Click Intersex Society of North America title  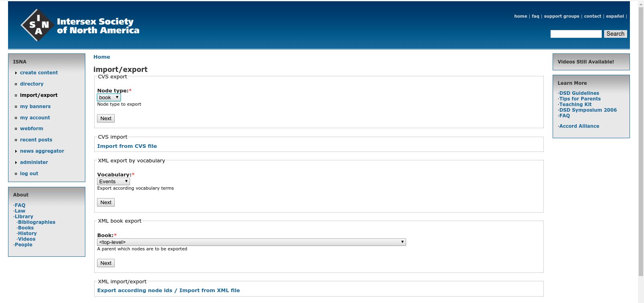[98, 26]
